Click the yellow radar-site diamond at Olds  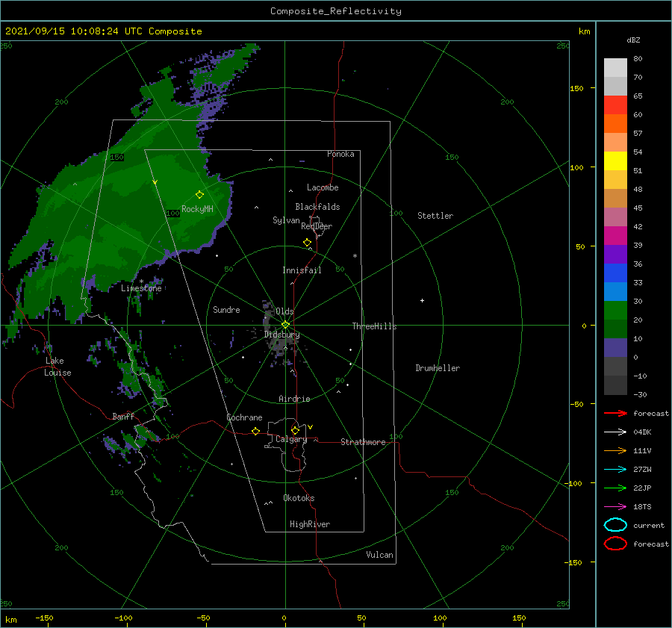point(285,325)
